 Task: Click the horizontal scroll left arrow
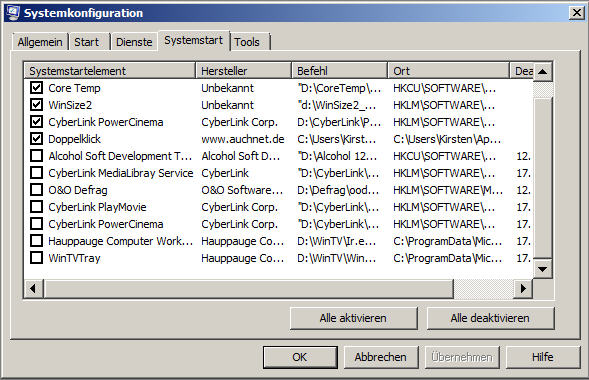coord(33,288)
